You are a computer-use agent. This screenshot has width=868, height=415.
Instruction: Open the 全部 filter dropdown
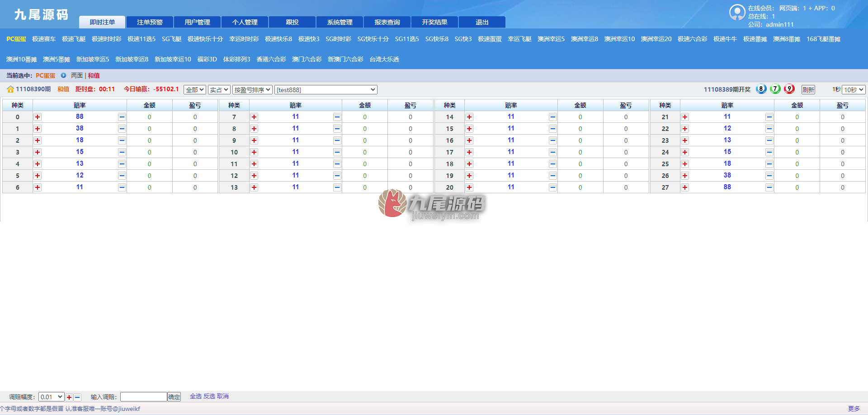pos(195,90)
